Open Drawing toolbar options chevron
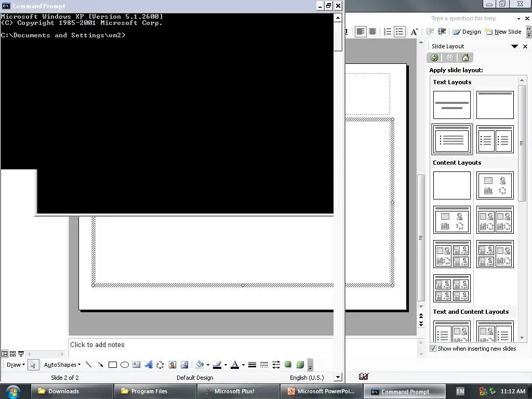Viewport: 532px width, 399px height. coord(310,365)
